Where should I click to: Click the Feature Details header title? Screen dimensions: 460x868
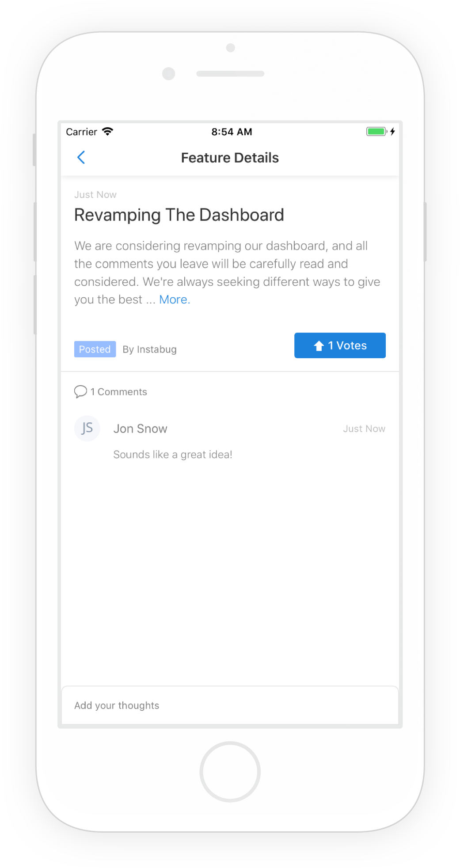point(230,158)
